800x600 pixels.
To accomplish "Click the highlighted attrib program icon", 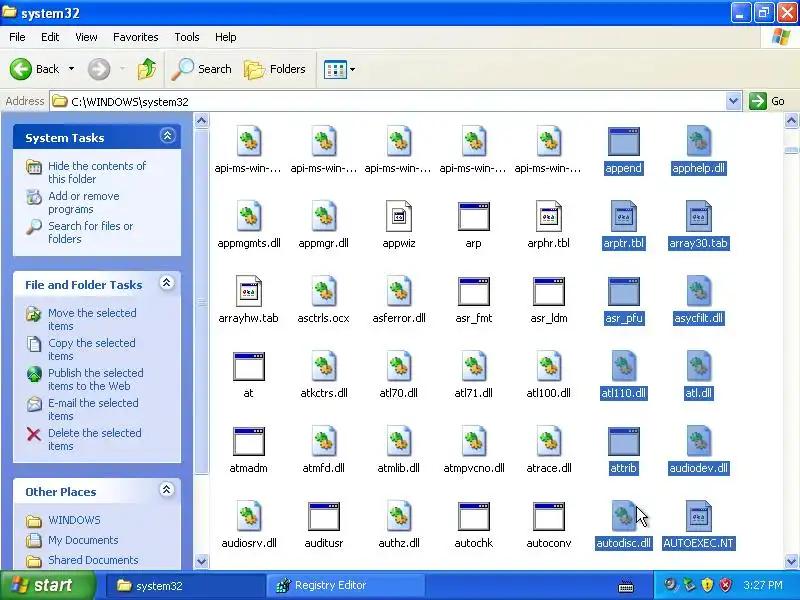I will pos(623,441).
